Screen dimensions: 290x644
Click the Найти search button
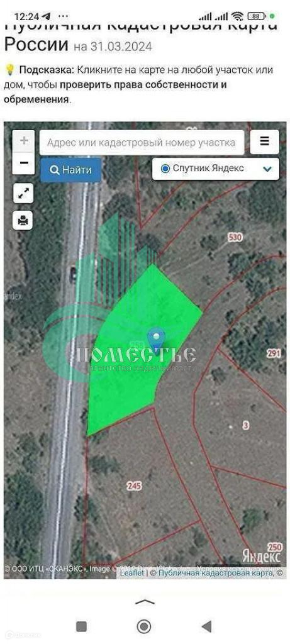coord(70,170)
